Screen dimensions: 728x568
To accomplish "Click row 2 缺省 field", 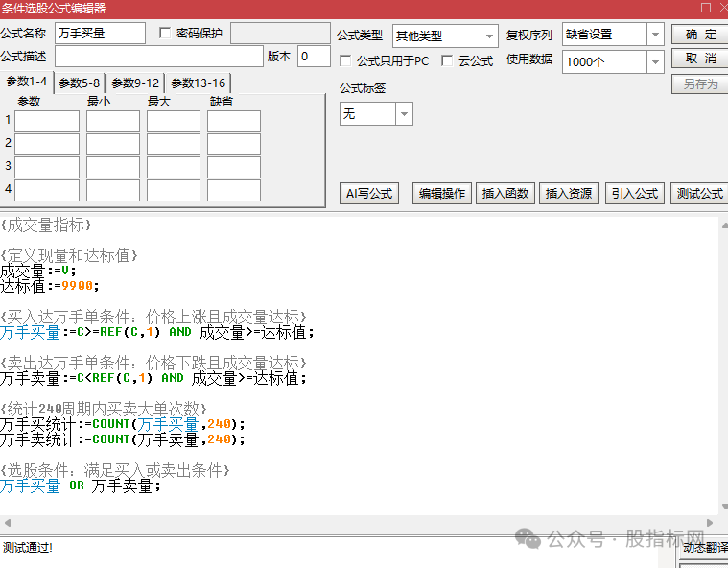I will pos(233,145).
